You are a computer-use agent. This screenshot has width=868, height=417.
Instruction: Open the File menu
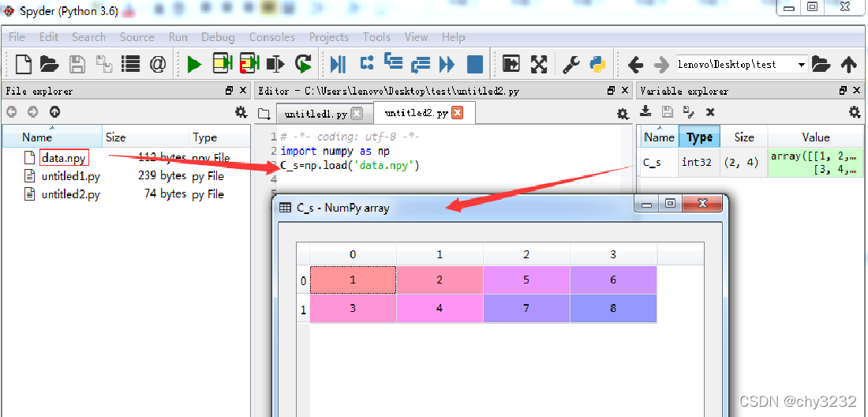tap(17, 37)
